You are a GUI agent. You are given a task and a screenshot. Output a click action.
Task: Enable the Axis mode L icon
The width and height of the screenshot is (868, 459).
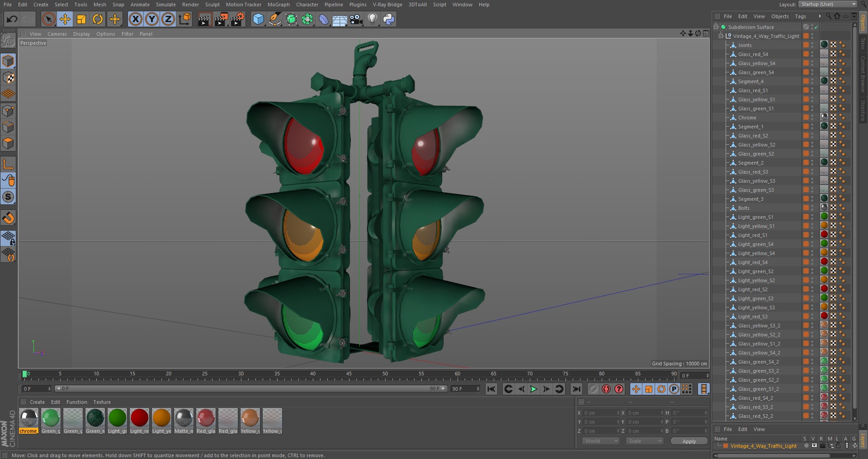(8, 164)
